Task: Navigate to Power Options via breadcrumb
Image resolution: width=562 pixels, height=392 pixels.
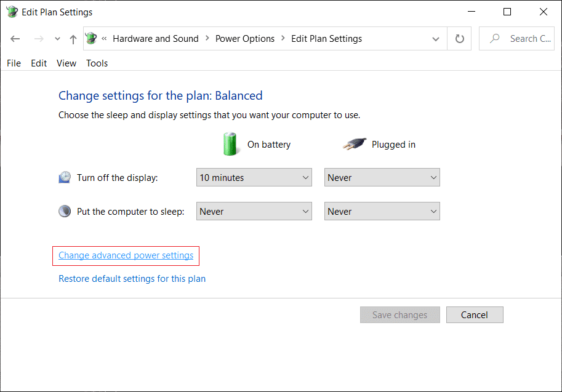Action: pyautogui.click(x=244, y=38)
